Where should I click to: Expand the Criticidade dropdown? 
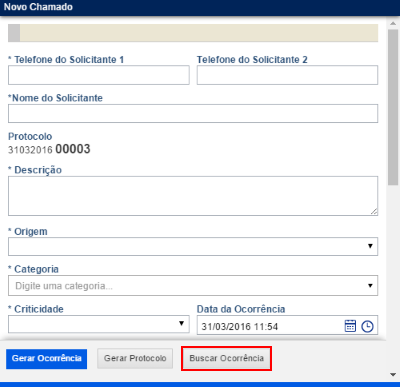pos(99,324)
